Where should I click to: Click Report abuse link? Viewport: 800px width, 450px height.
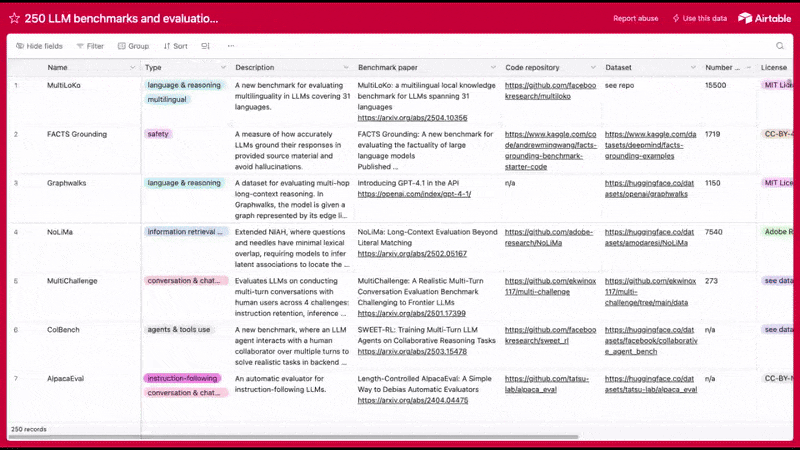[x=636, y=18]
